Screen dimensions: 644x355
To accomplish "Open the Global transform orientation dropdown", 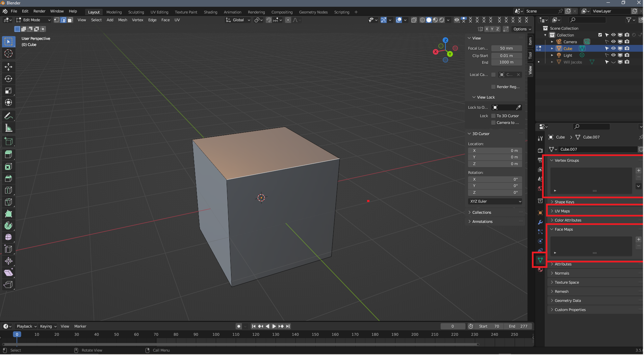I will click(x=238, y=20).
